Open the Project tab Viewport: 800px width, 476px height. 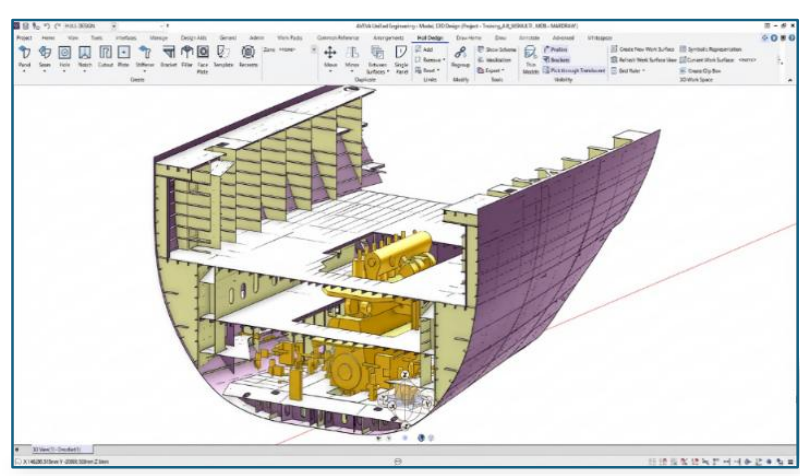pos(24,38)
